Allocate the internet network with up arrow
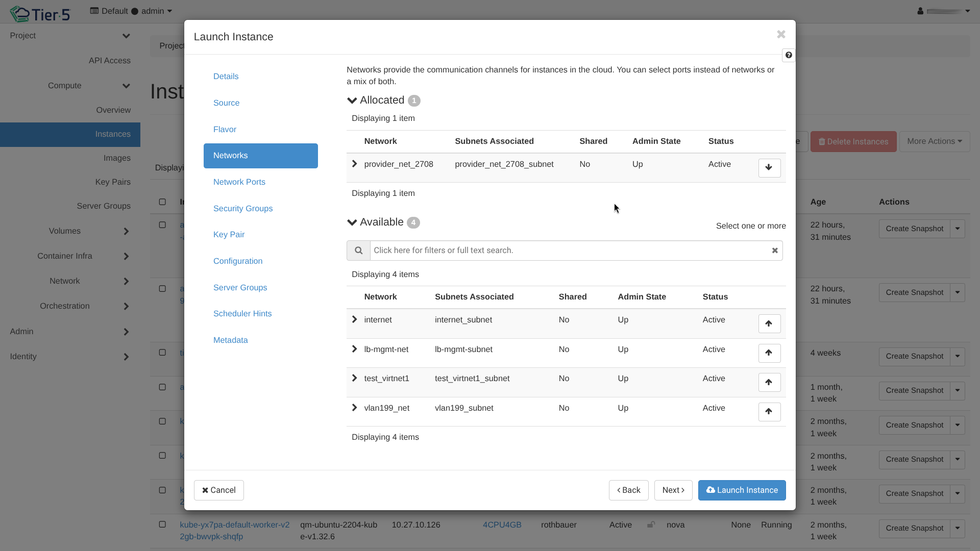 tap(769, 323)
